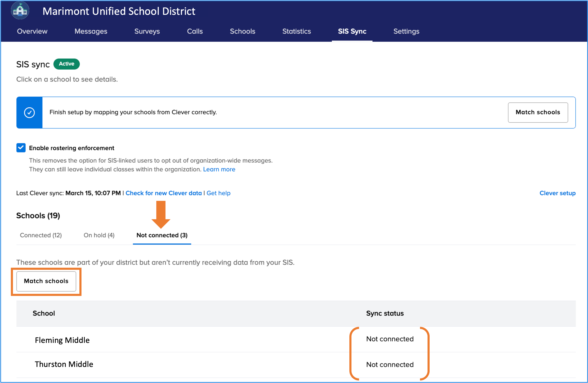This screenshot has width=588, height=383.
Task: Click Match schools button above table
Action: (x=46, y=281)
